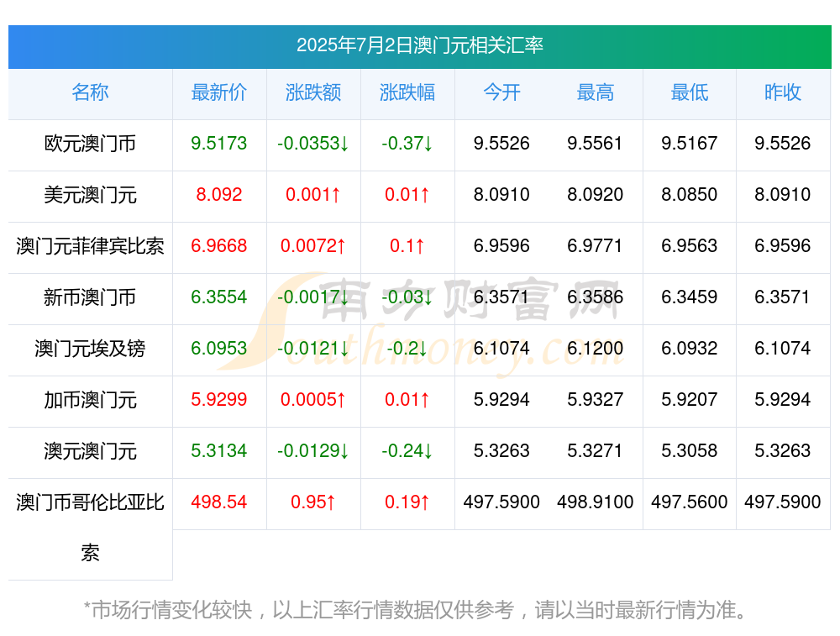Click percent change -0.24↓
The image size is (840, 636).
pyautogui.click(x=407, y=450)
